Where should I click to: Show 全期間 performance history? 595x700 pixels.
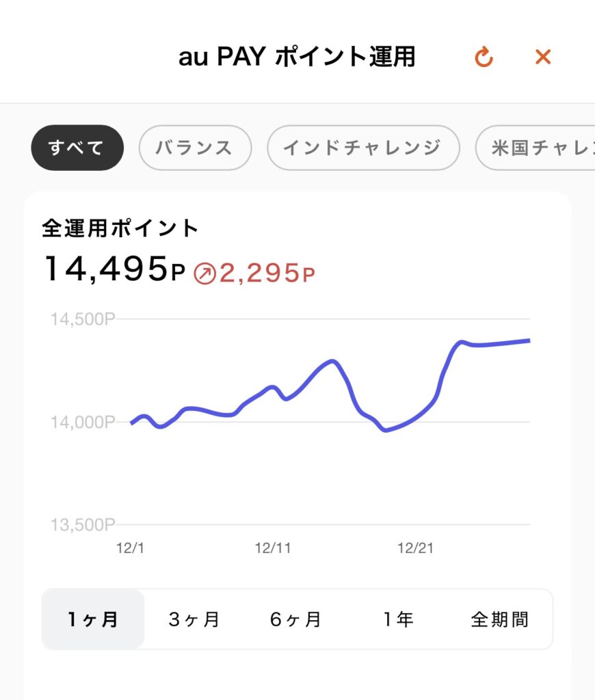coord(500,619)
